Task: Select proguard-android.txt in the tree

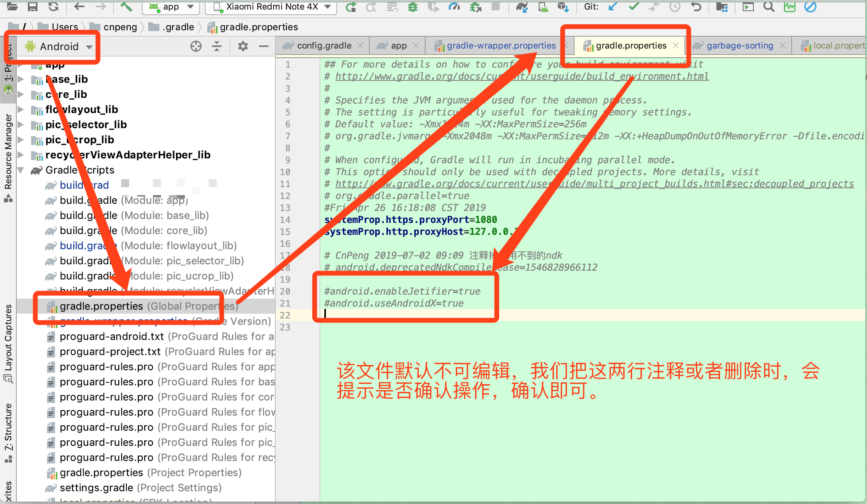Action: coord(112,336)
